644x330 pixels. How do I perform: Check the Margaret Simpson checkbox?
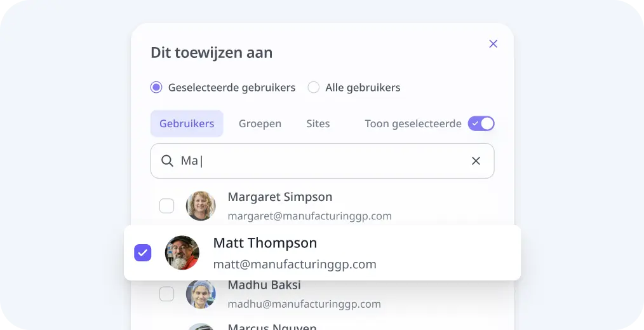coord(167,206)
